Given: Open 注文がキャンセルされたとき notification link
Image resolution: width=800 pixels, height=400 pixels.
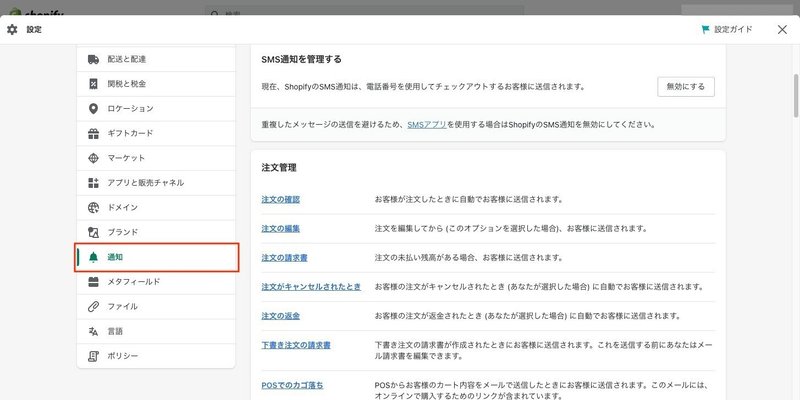Looking at the screenshot, I should [x=311, y=287].
